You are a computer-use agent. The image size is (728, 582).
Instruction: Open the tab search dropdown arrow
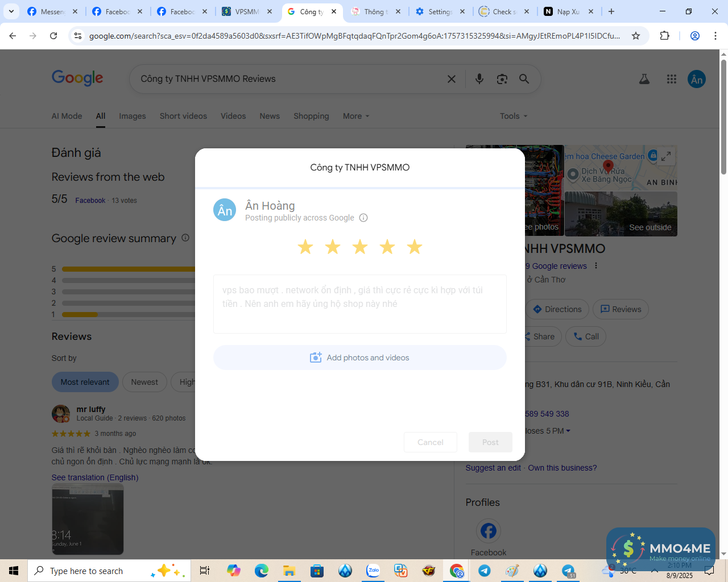11,11
